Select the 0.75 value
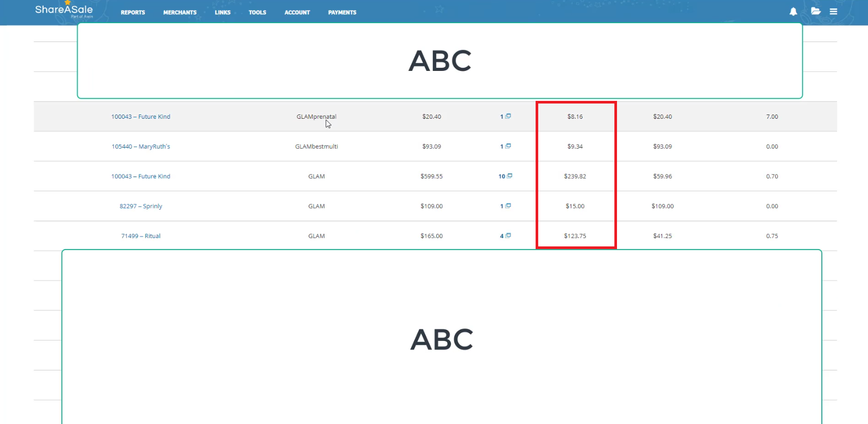868x424 pixels. tap(772, 236)
